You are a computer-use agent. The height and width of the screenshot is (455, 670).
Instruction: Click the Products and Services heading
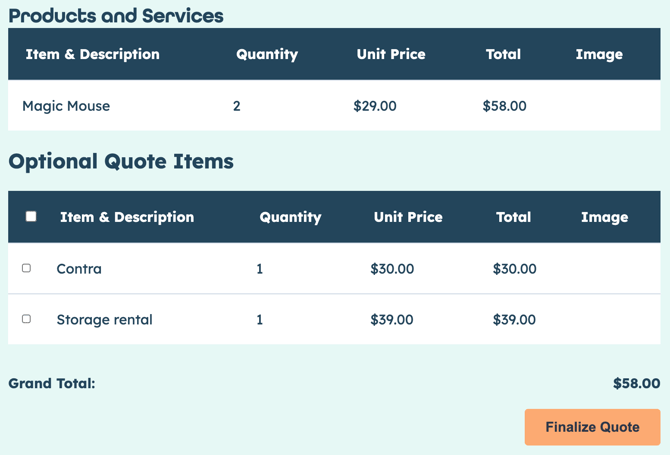click(x=116, y=16)
